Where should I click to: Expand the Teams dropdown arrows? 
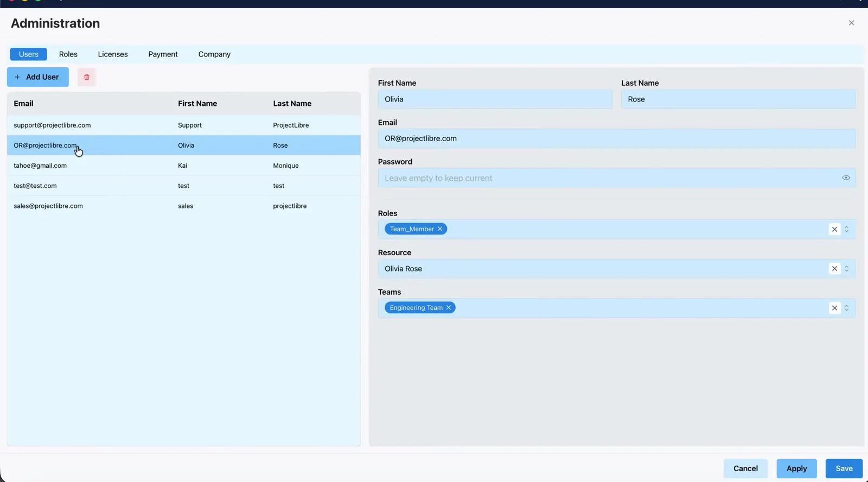pos(846,308)
